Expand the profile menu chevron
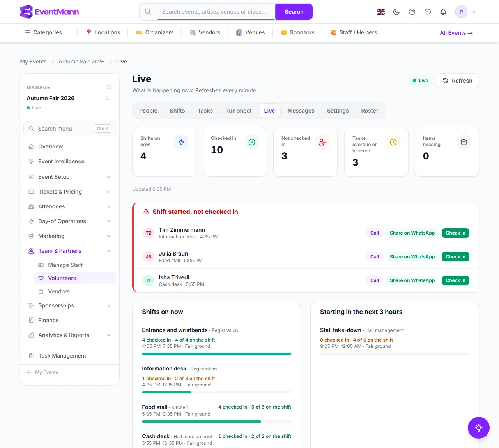 coord(473,12)
